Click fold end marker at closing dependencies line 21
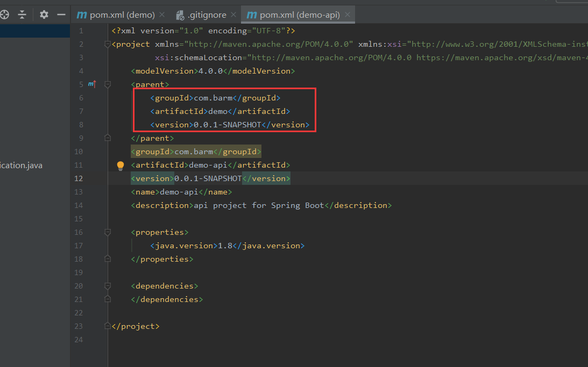This screenshot has width=588, height=367. 108,299
